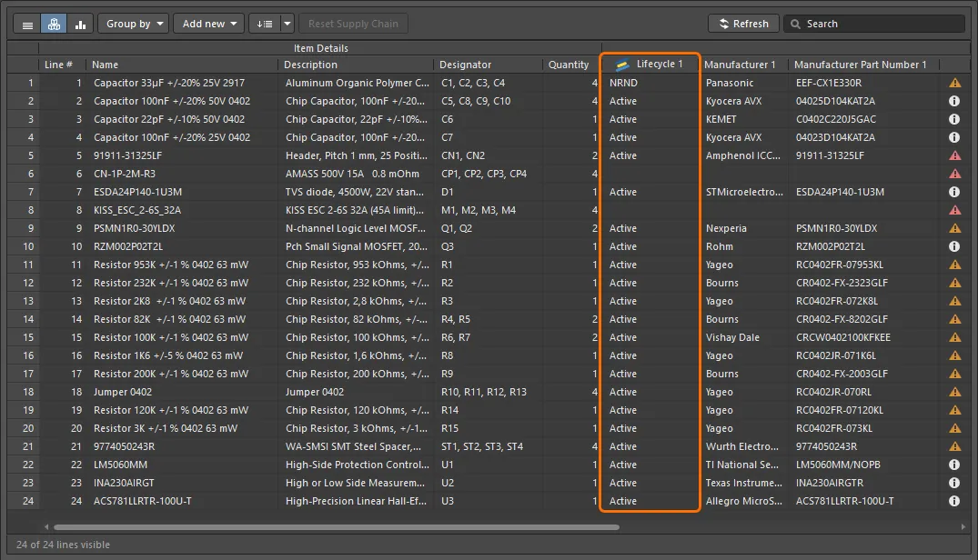978x560 pixels.
Task: Click the Refresh button
Action: coord(743,25)
